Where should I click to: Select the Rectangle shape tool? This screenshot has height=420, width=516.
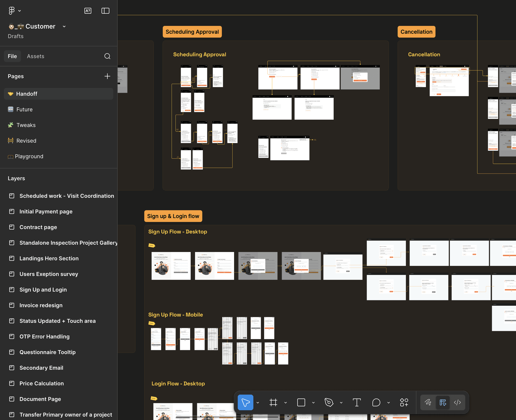[301, 402]
